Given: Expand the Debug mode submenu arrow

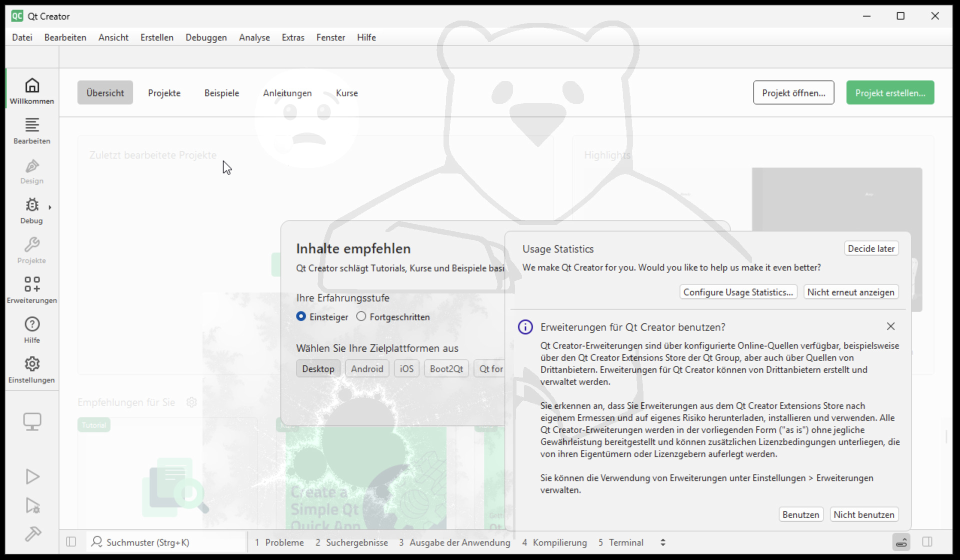Looking at the screenshot, I should (x=50, y=207).
